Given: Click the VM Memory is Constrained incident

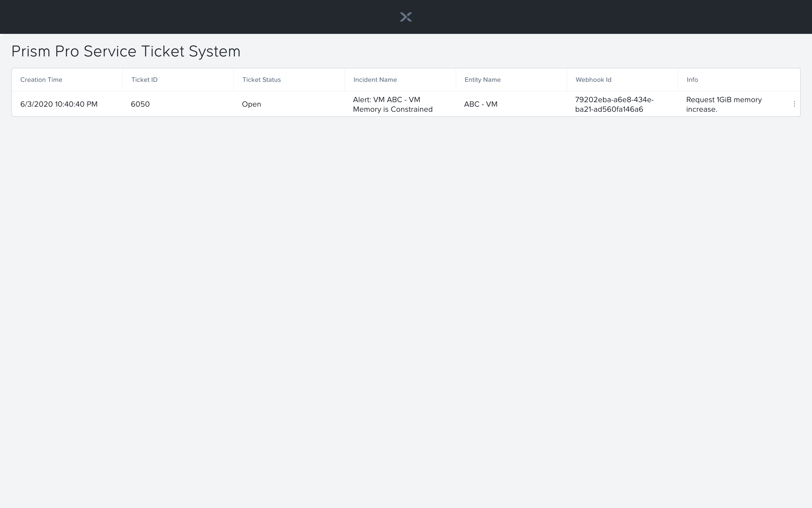Looking at the screenshot, I should [x=392, y=104].
